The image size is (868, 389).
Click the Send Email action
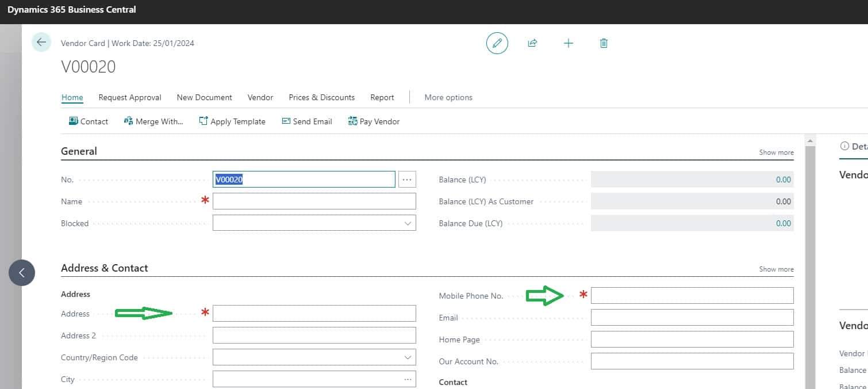coord(307,121)
